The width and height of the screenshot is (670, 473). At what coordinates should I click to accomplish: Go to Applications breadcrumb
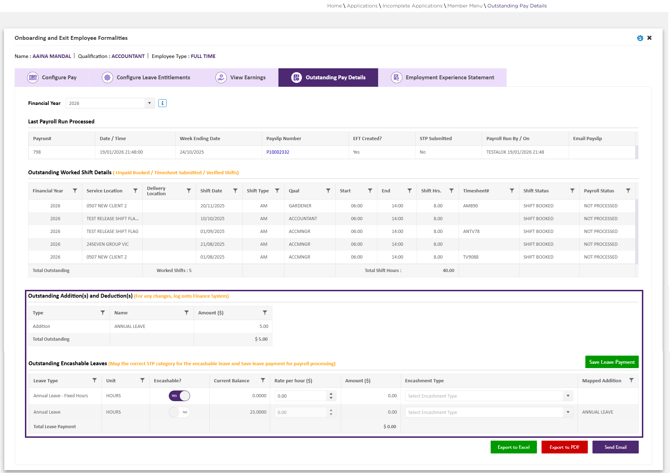coord(362,6)
